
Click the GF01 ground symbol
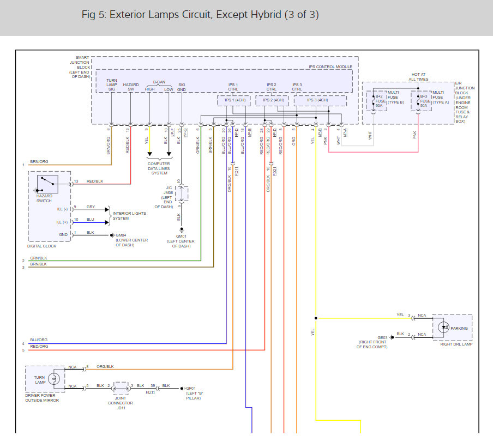tap(182, 388)
